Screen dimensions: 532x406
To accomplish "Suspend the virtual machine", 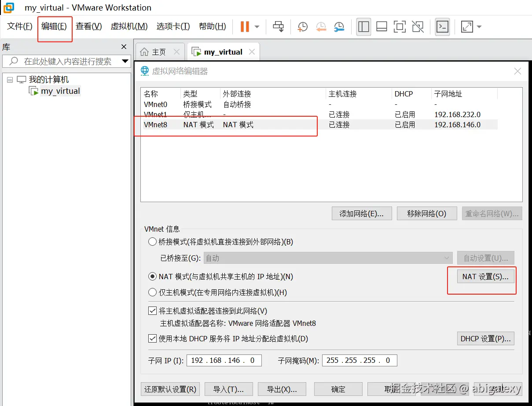I will [245, 26].
